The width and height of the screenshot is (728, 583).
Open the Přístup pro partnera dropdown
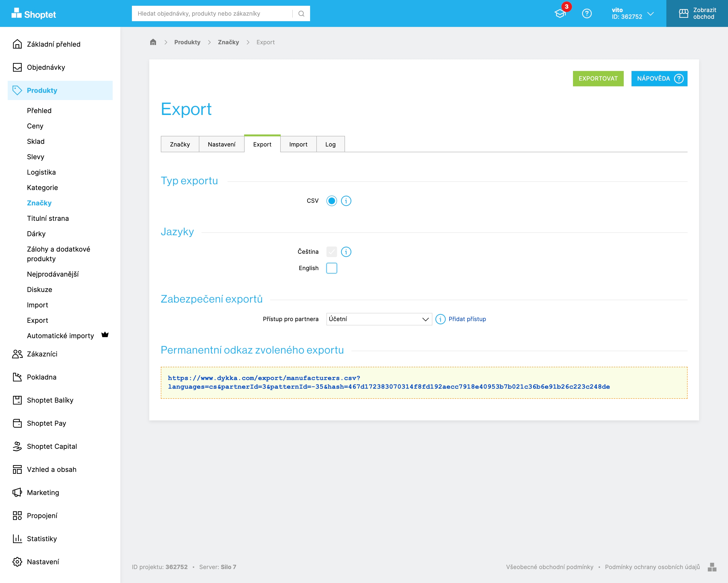click(x=379, y=319)
